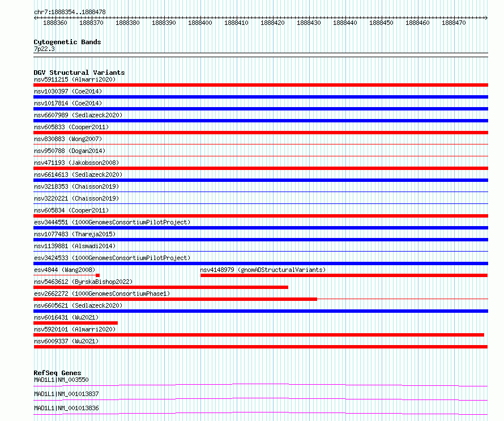Click the 7p22.3 cytogenetic band label
This screenshot has height=421, width=504.
pos(44,49)
